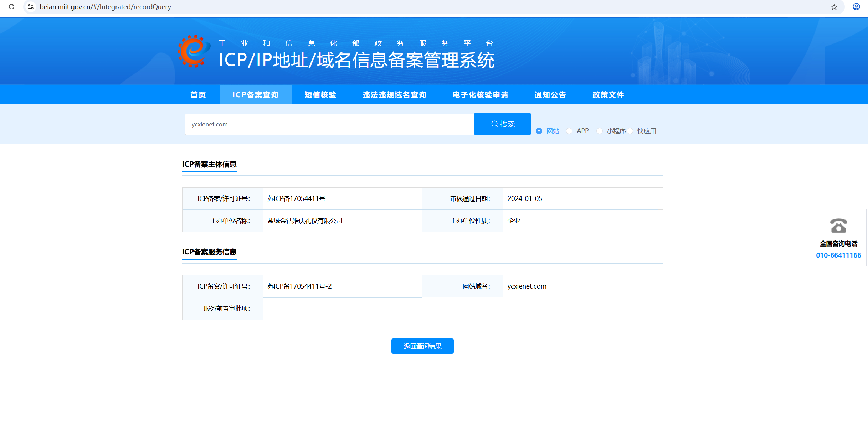This screenshot has height=440, width=868.
Task: Open the 首页 navigation tab
Action: point(198,95)
